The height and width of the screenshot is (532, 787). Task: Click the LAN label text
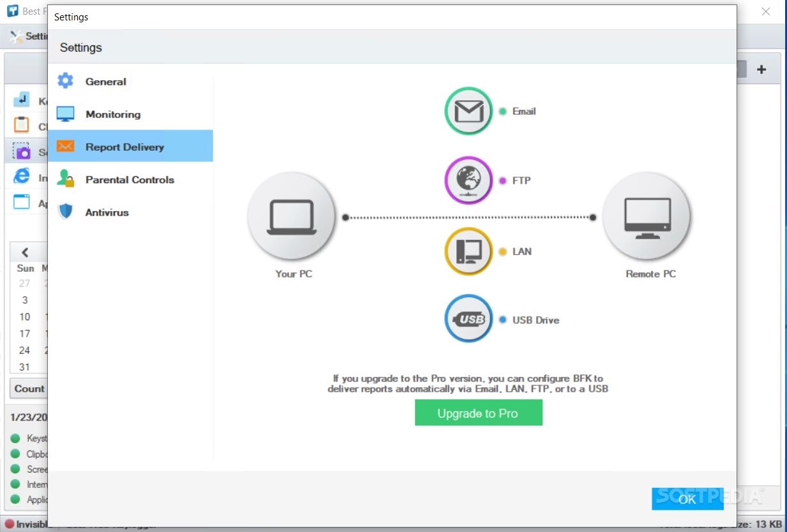point(522,251)
